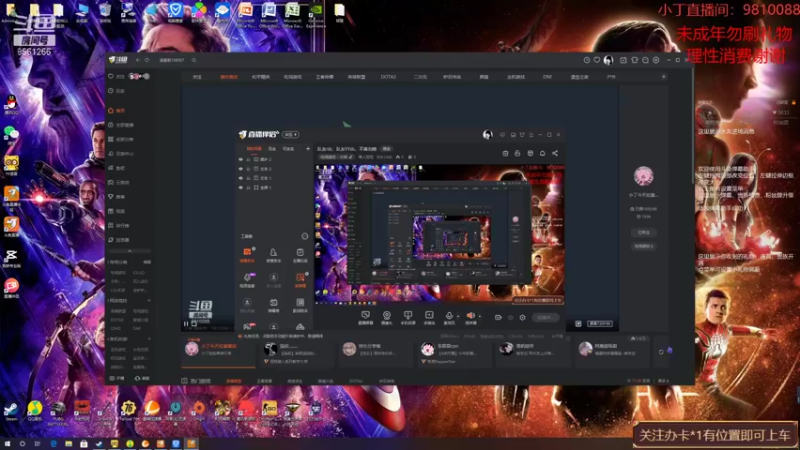Open watch history clock in Douyu title bar
This screenshot has width=800, height=450.
click(587, 60)
